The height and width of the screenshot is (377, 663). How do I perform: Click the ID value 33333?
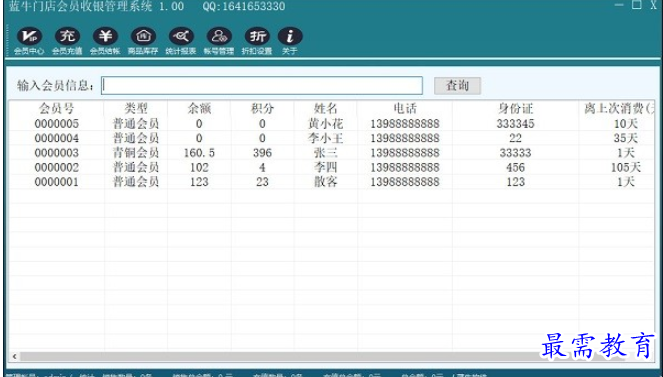(515, 153)
